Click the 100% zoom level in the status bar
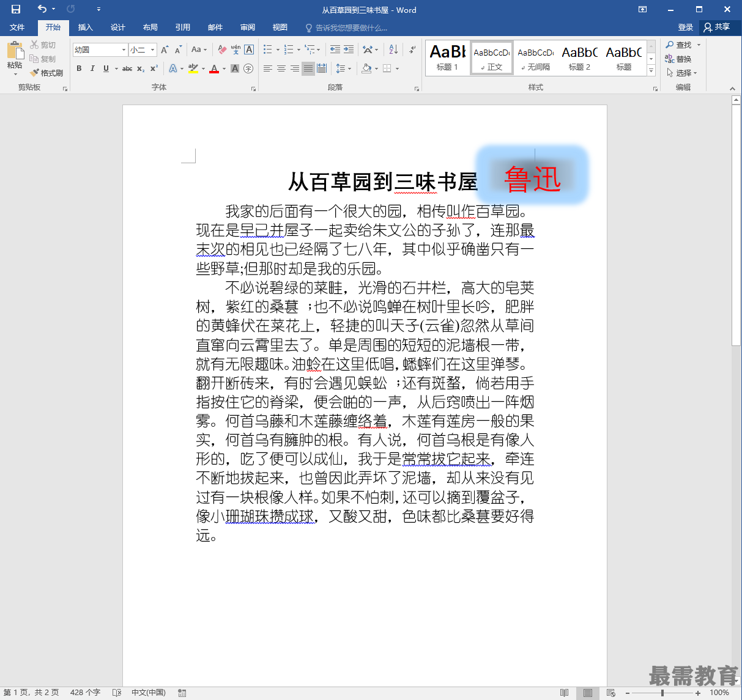Viewport: 742px width, 700px height. (x=719, y=693)
